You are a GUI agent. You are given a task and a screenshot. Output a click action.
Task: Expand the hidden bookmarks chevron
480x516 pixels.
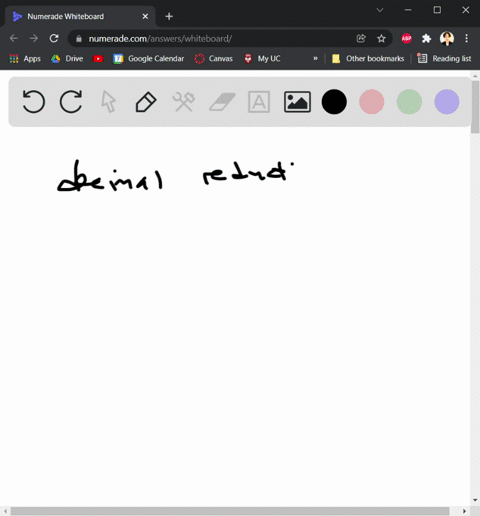315,59
